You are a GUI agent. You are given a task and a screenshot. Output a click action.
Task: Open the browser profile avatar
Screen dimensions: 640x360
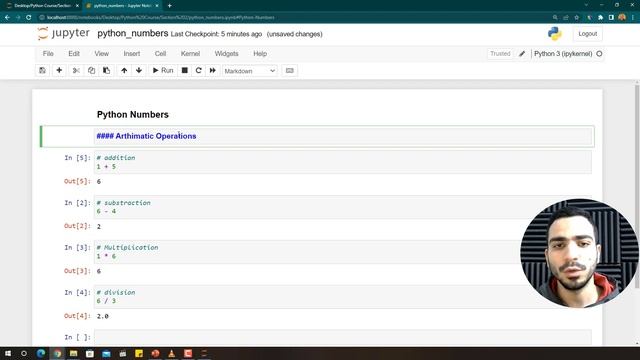[x=622, y=18]
